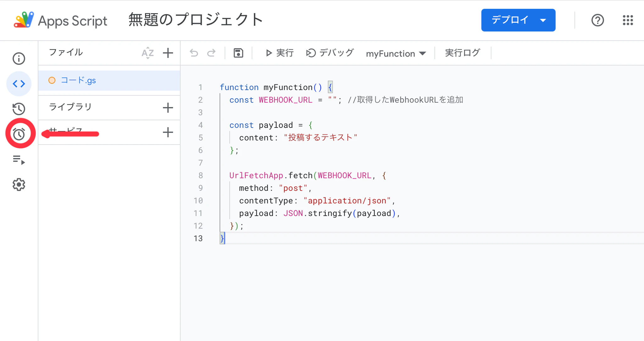This screenshot has height=341, width=644.
Task: Sort files alphabetically with AZ icon
Action: (x=148, y=53)
